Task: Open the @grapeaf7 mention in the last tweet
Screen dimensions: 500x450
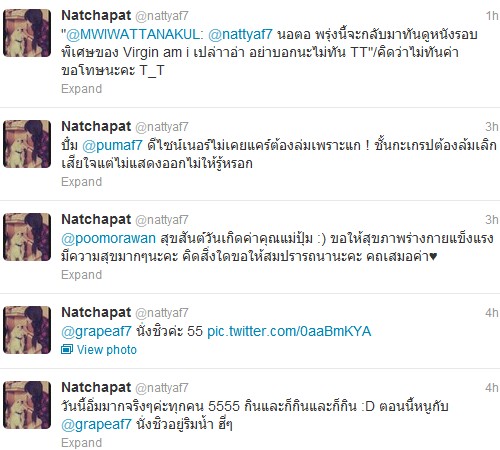Action: 96,424
